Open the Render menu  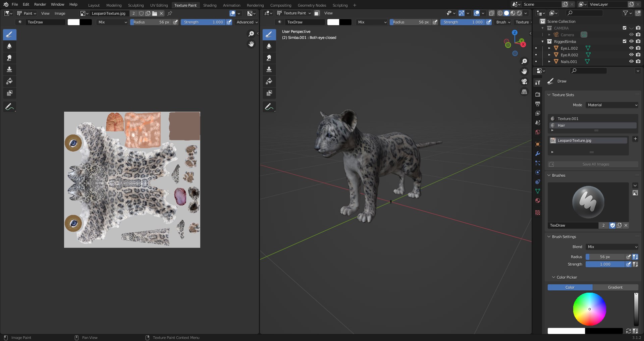click(40, 4)
